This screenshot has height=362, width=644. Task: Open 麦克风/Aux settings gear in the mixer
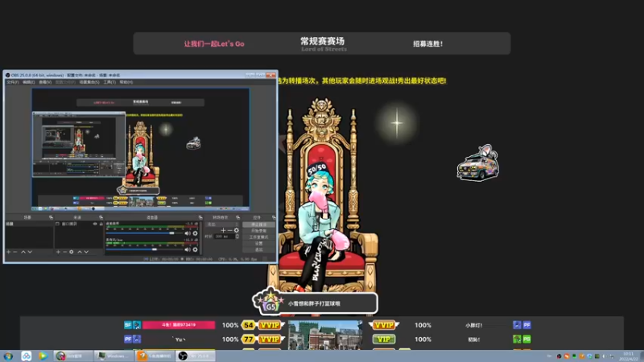(x=195, y=249)
